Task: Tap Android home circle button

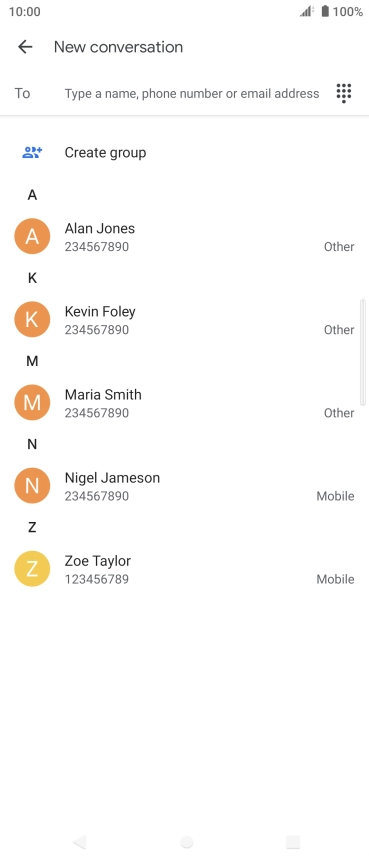Action: tap(186, 842)
